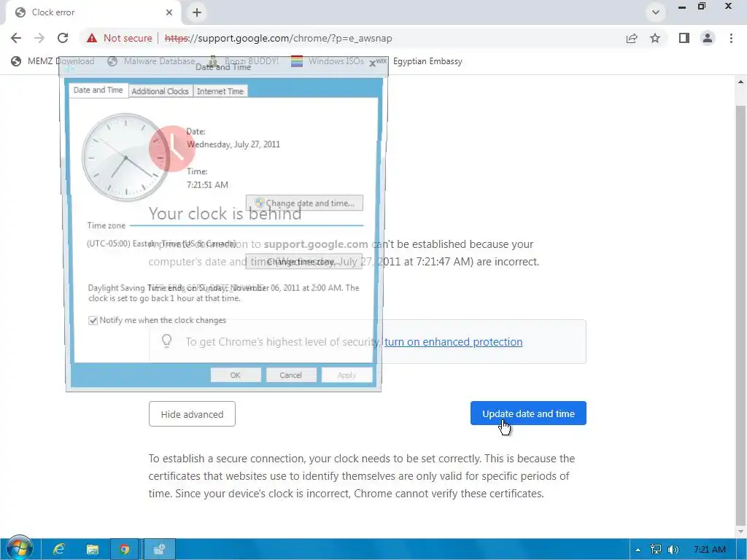Open Egyptian Embassy bookmark
747x560 pixels.
(419, 61)
